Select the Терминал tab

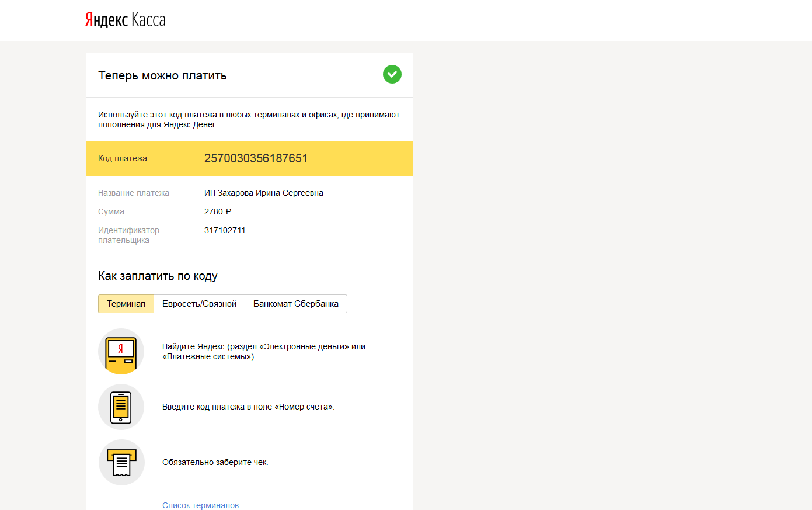[126, 304]
